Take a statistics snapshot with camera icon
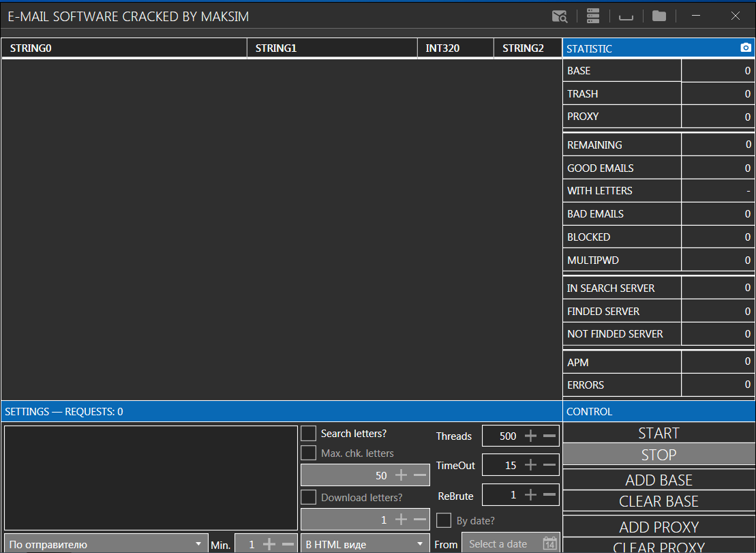 tap(746, 48)
